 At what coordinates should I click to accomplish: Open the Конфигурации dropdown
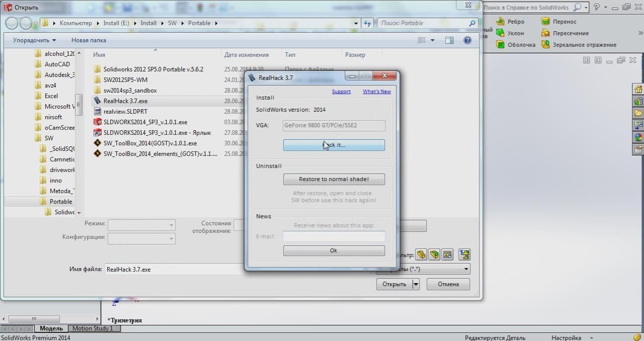coord(141,238)
